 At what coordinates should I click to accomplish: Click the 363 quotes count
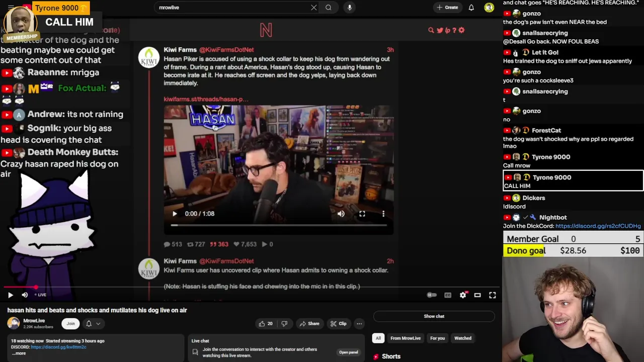219,244
